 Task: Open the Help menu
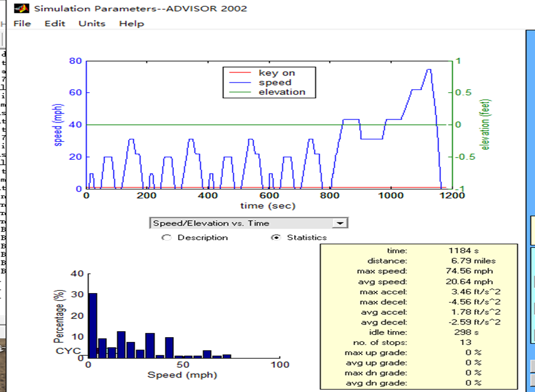pyautogui.click(x=131, y=24)
